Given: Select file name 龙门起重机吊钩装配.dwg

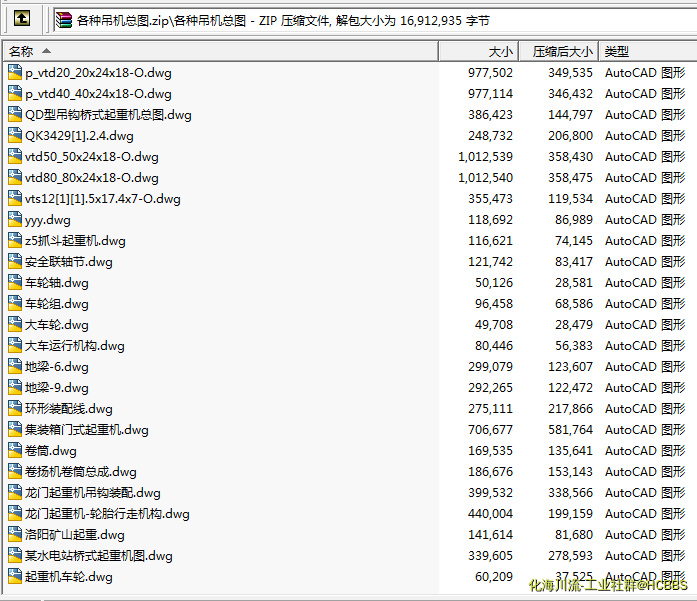Looking at the screenshot, I should (x=93, y=493).
